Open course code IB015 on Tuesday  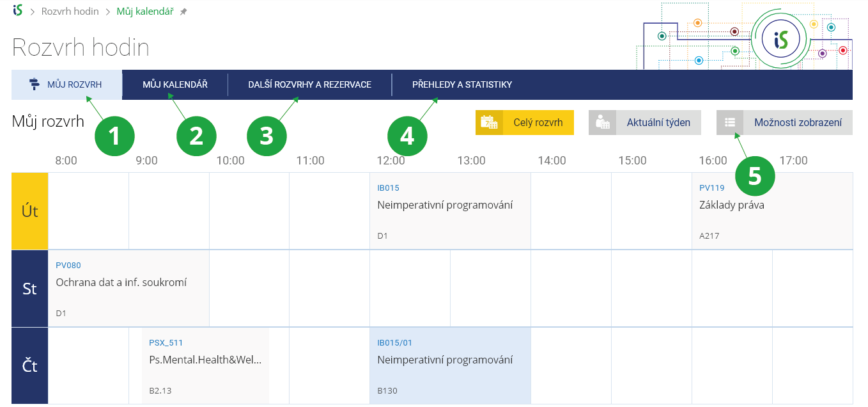388,188
